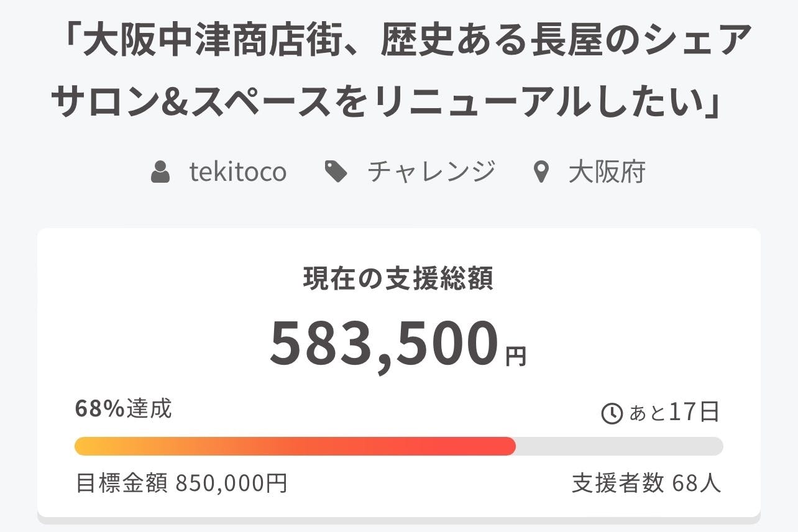The image size is (798, 532).
Task: Click the あと17日 remaining days text
Action: [674, 413]
